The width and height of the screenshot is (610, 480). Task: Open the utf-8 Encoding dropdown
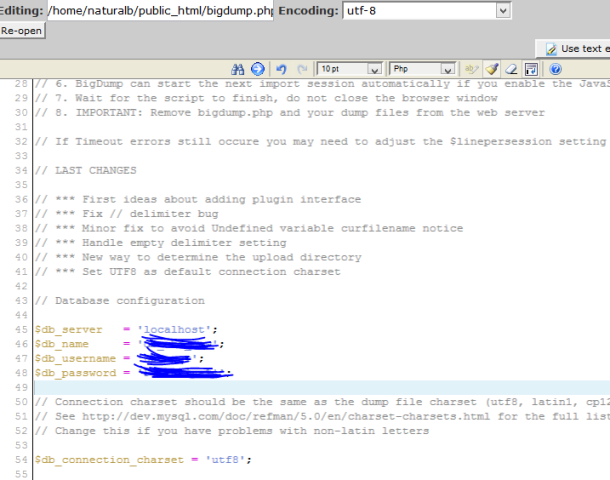pos(427,11)
